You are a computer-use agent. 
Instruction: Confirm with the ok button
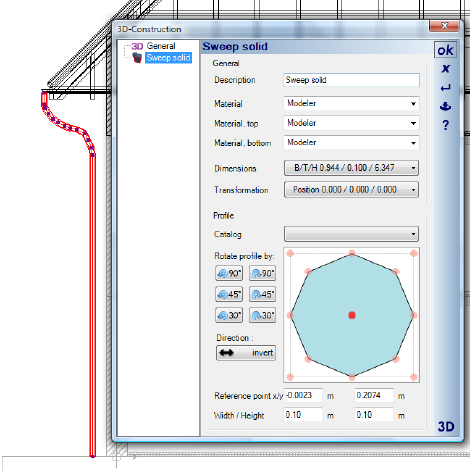pos(445,50)
